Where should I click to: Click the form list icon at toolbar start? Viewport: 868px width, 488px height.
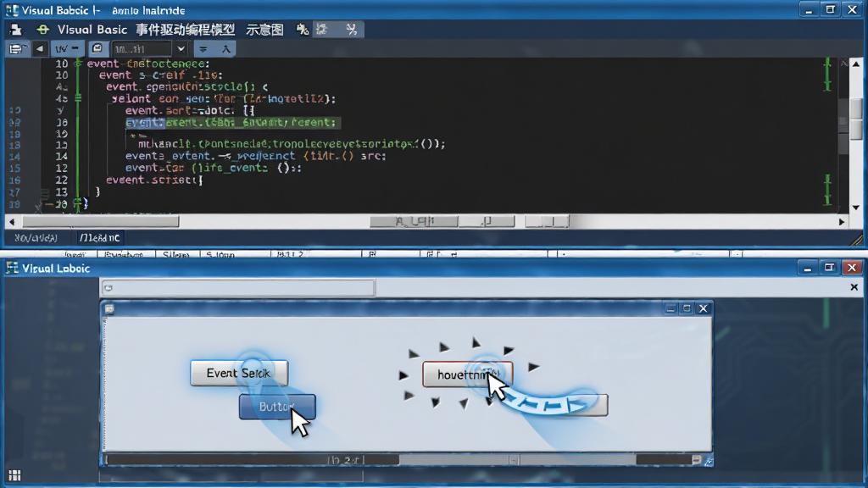(x=18, y=49)
